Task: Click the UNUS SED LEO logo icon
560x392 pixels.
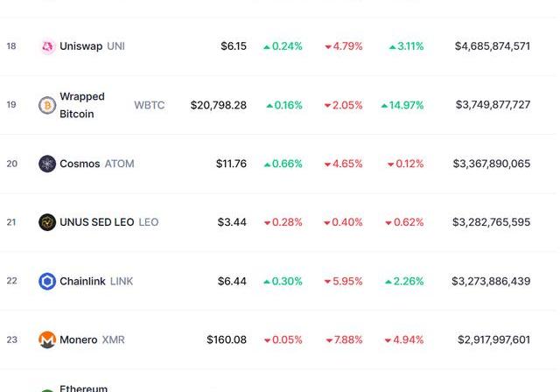Action: pos(47,222)
